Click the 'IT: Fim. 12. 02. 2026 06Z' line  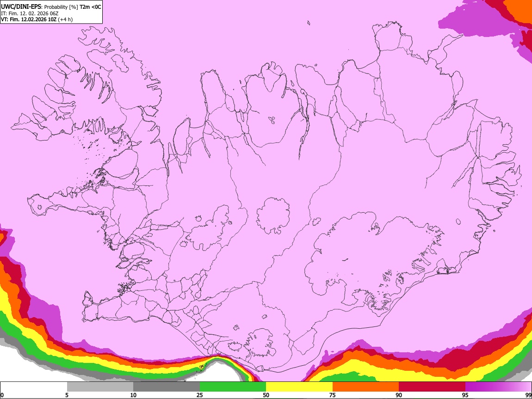tap(30, 13)
